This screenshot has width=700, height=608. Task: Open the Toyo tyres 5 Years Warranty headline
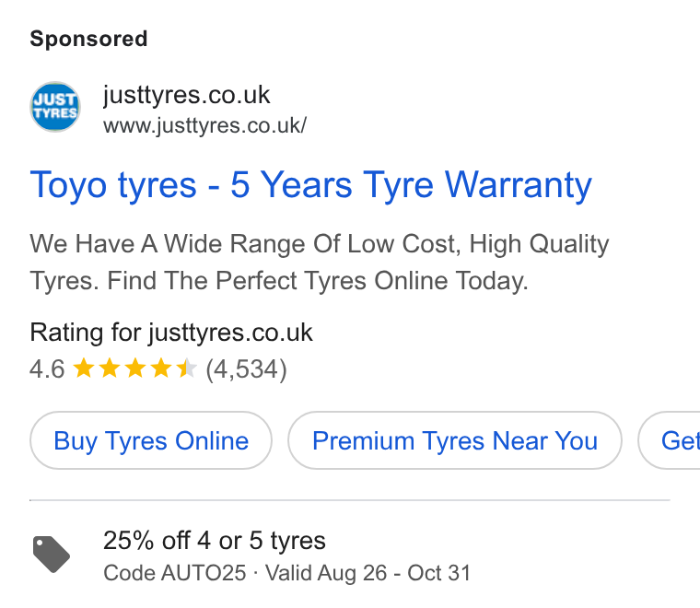[310, 185]
